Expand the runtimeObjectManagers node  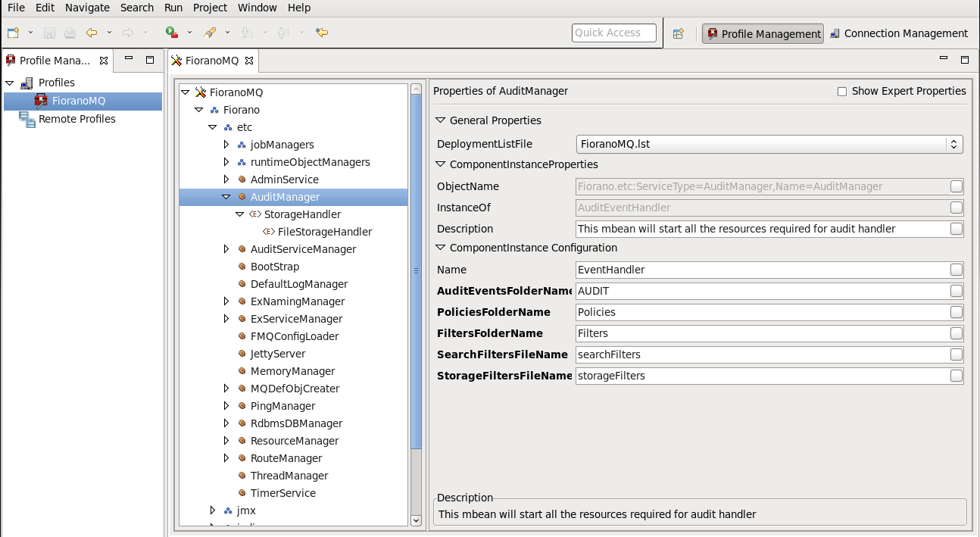pos(226,162)
